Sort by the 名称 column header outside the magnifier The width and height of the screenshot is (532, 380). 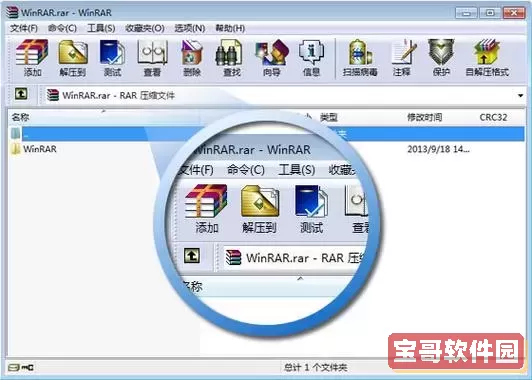pos(20,117)
